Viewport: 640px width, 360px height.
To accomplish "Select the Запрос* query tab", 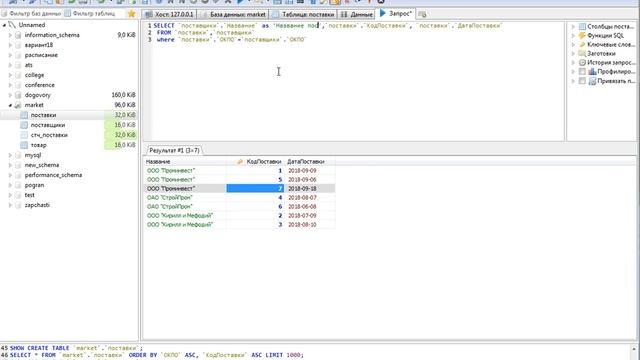I will pyautogui.click(x=396, y=13).
